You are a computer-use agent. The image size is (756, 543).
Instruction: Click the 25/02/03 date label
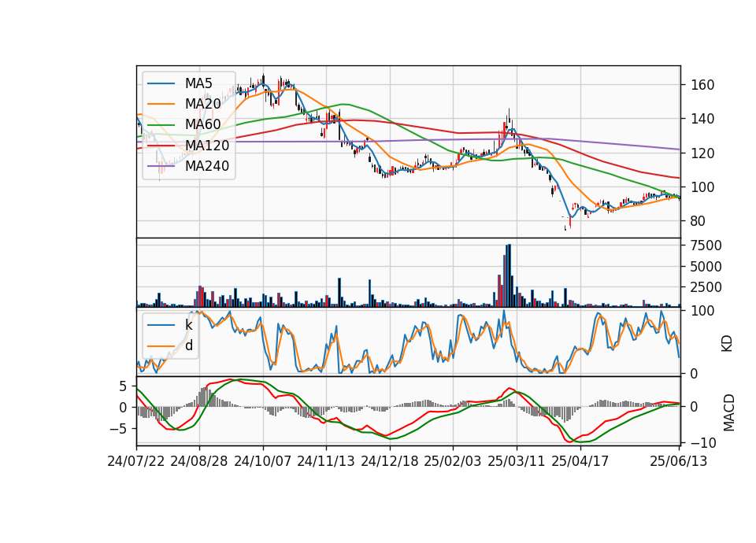[453, 461]
